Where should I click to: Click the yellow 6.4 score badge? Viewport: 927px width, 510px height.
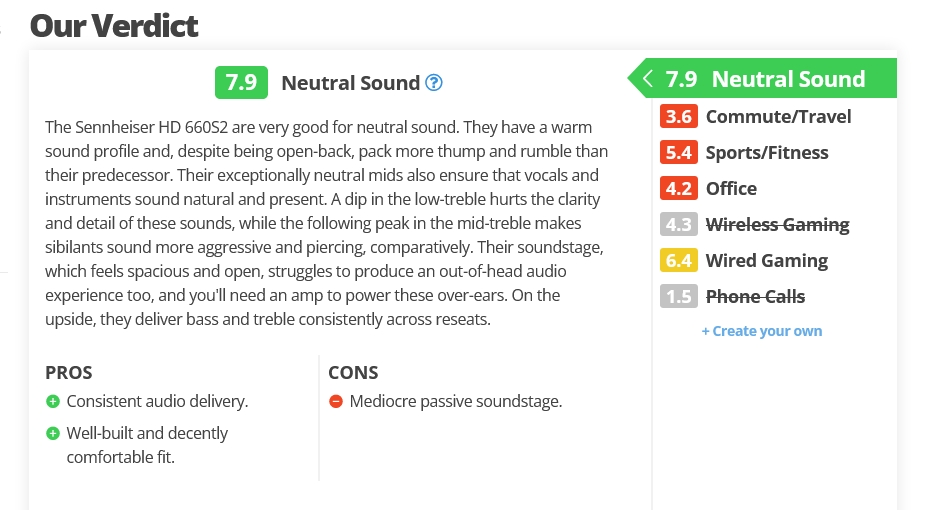(678, 261)
